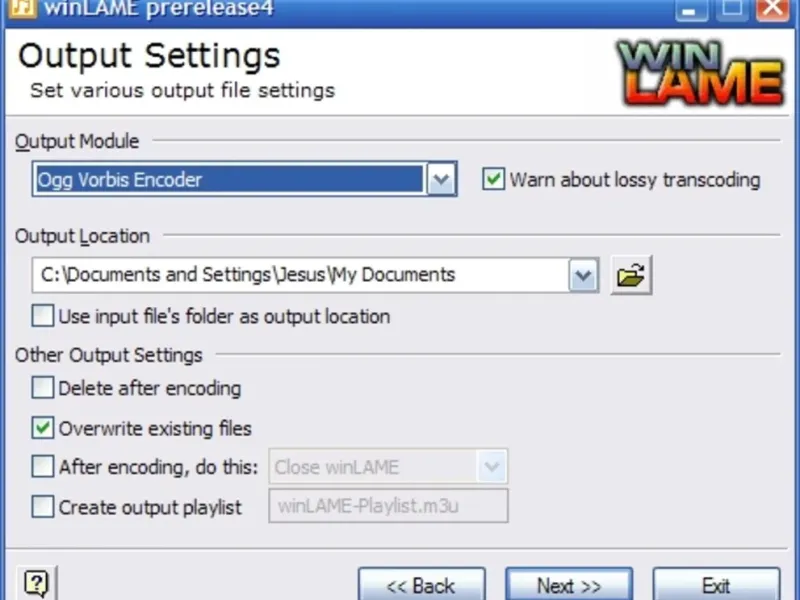Return with the << Back button

[x=421, y=585]
